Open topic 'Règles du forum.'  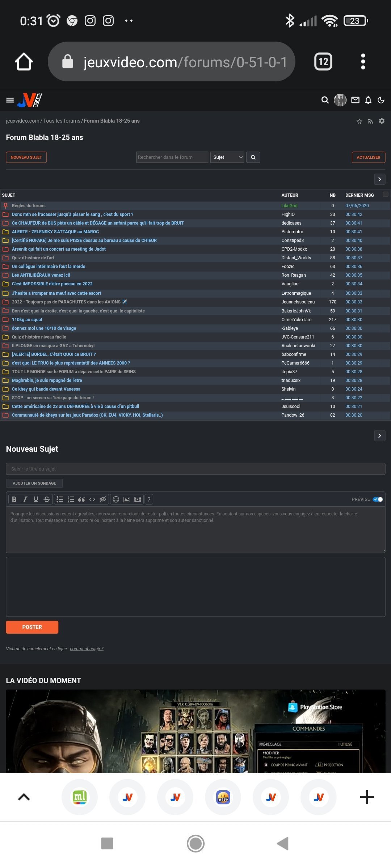tap(29, 206)
